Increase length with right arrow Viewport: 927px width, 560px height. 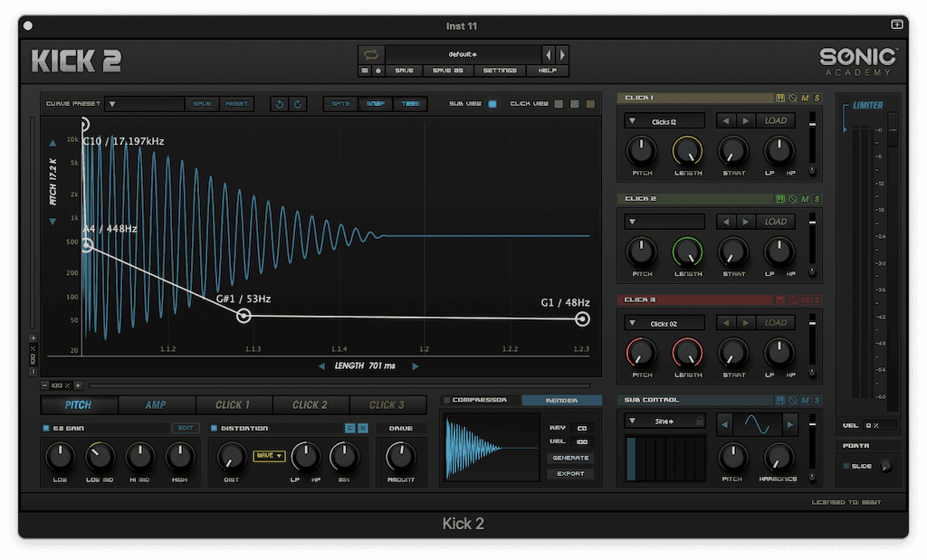416,366
